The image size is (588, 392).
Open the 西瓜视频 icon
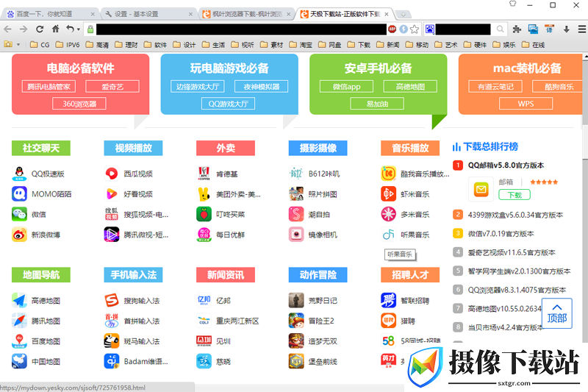click(x=112, y=174)
